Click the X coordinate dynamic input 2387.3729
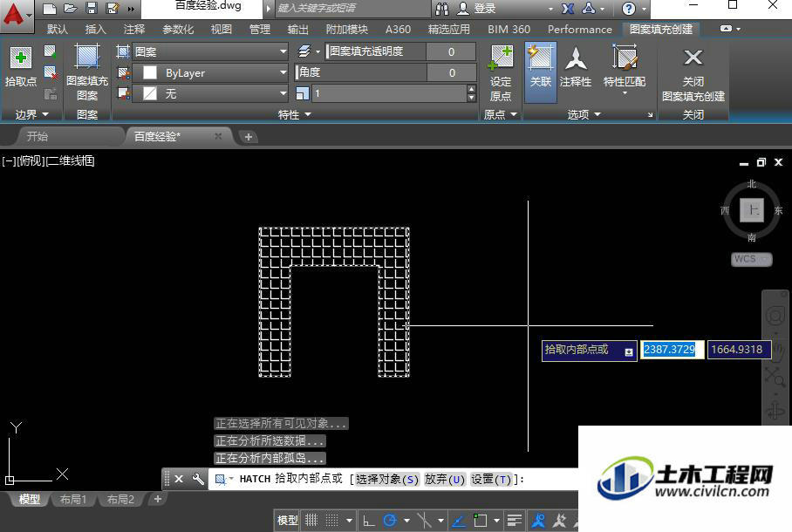The height and width of the screenshot is (532, 792). coord(672,350)
